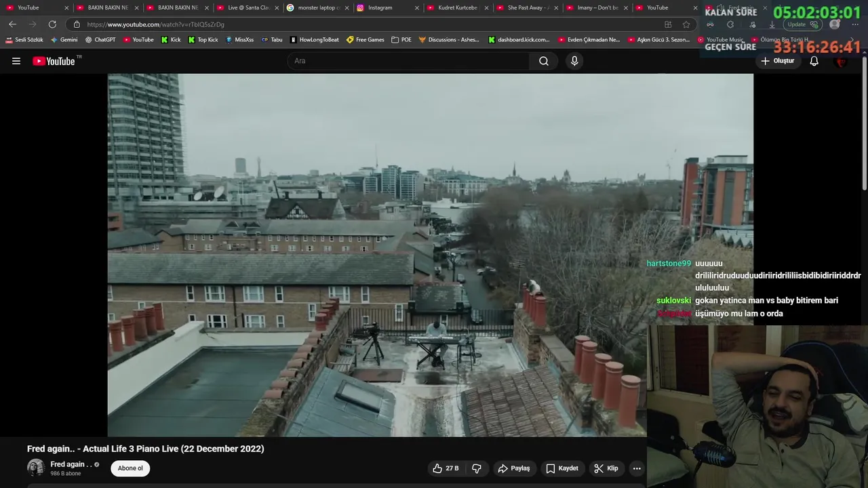Open the Top Kick bookmark

click(x=203, y=40)
